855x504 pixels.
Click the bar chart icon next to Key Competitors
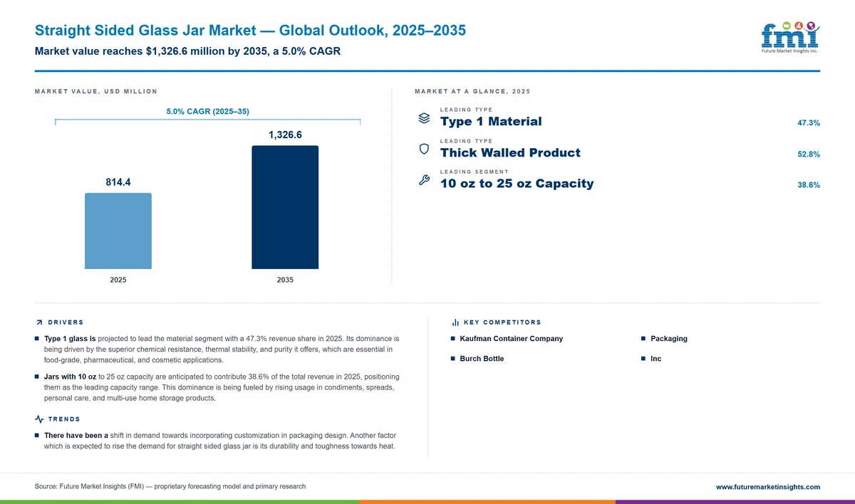pos(455,322)
